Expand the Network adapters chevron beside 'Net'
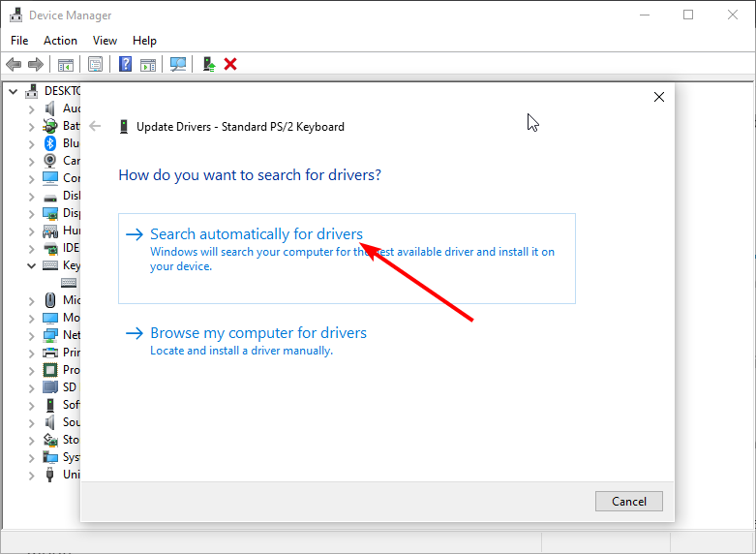 tap(31, 335)
